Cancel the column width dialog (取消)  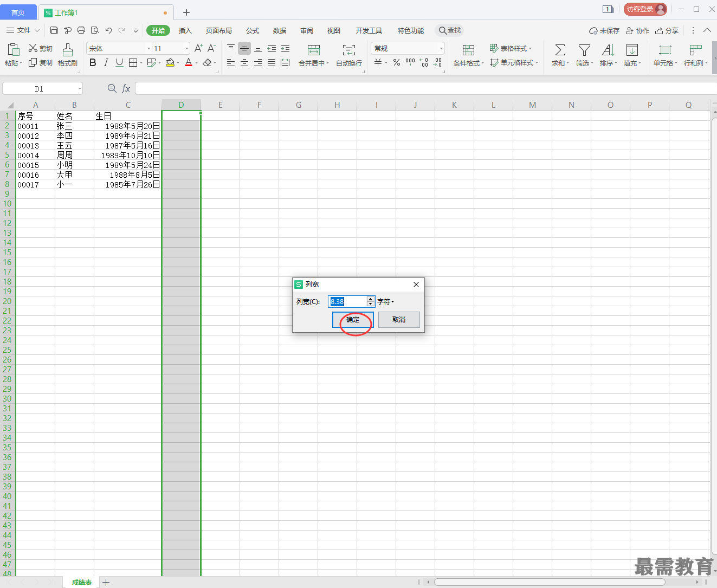pos(399,320)
